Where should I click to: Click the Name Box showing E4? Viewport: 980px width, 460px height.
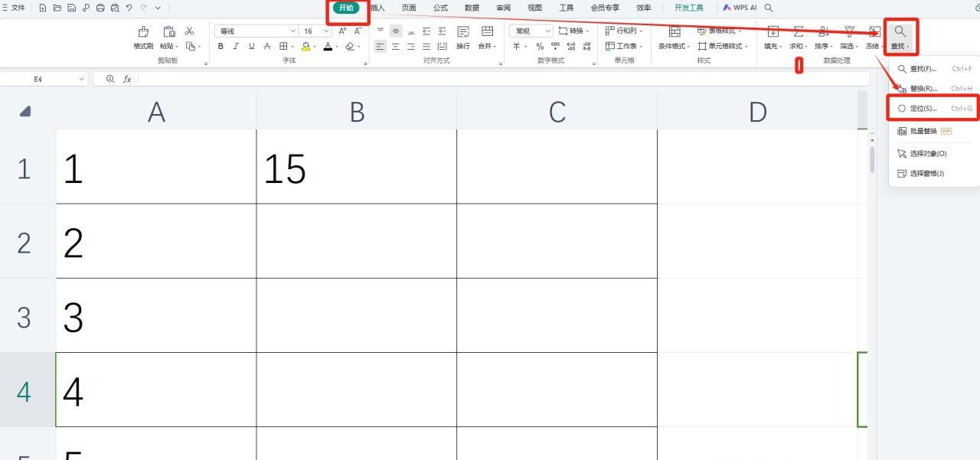44,79
